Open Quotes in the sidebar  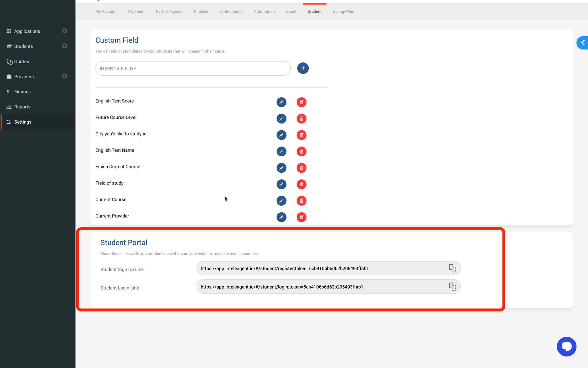click(x=22, y=62)
